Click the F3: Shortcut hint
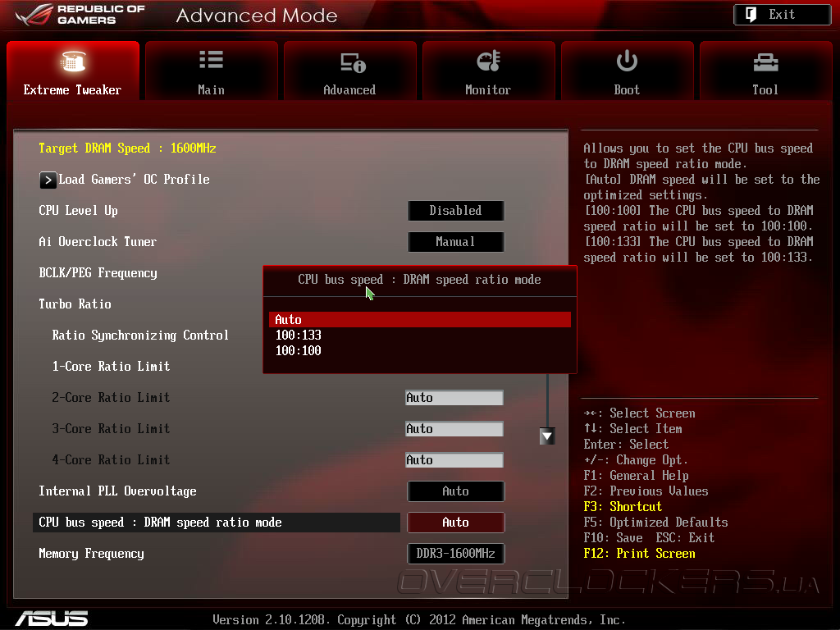Image resolution: width=840 pixels, height=630 pixels. [623, 507]
